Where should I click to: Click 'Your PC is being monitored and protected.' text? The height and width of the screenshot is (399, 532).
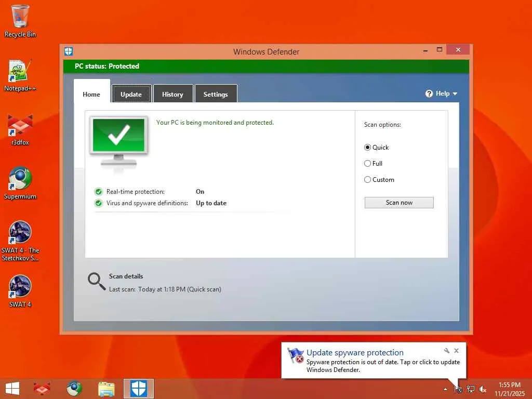(x=215, y=123)
